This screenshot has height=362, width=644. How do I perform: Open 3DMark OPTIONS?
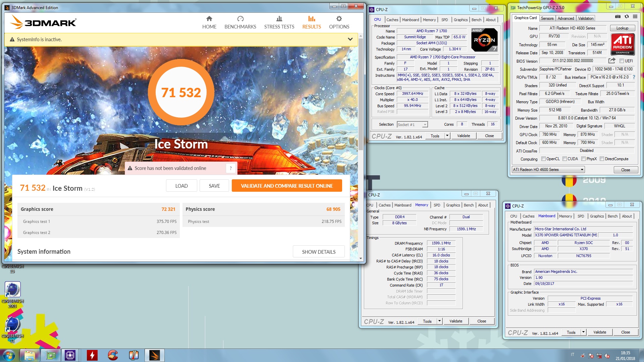pos(339,22)
